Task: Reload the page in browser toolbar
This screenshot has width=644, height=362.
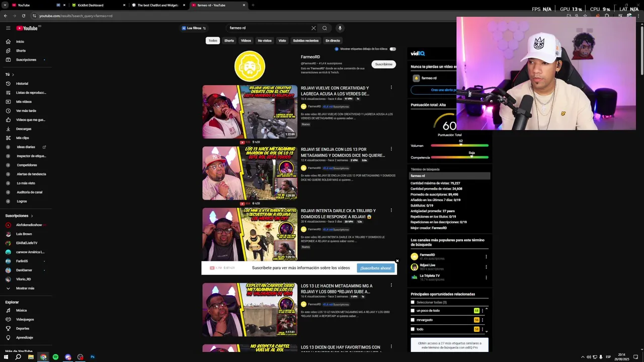Action: point(23,16)
